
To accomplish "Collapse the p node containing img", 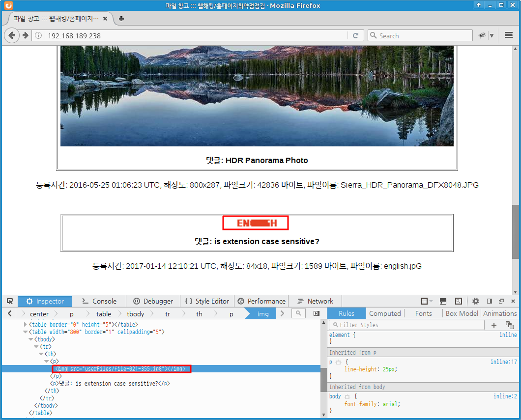I will 47,361.
